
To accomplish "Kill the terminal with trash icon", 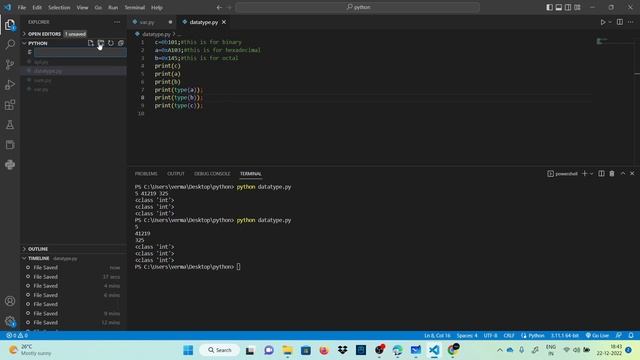I will (612, 173).
